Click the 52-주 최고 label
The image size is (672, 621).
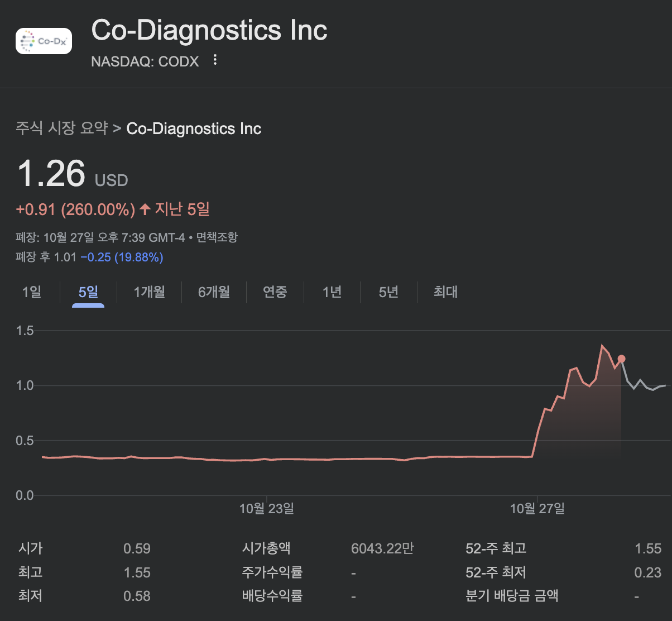(496, 548)
